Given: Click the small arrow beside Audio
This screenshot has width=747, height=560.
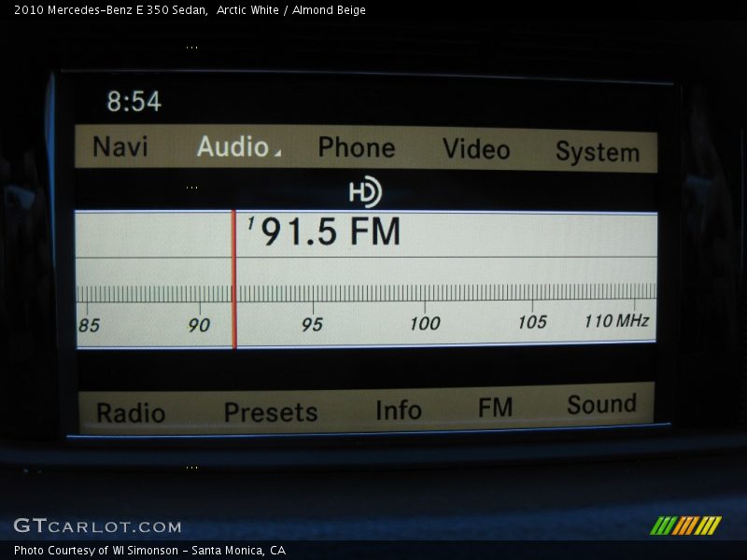Looking at the screenshot, I should coord(277,152).
